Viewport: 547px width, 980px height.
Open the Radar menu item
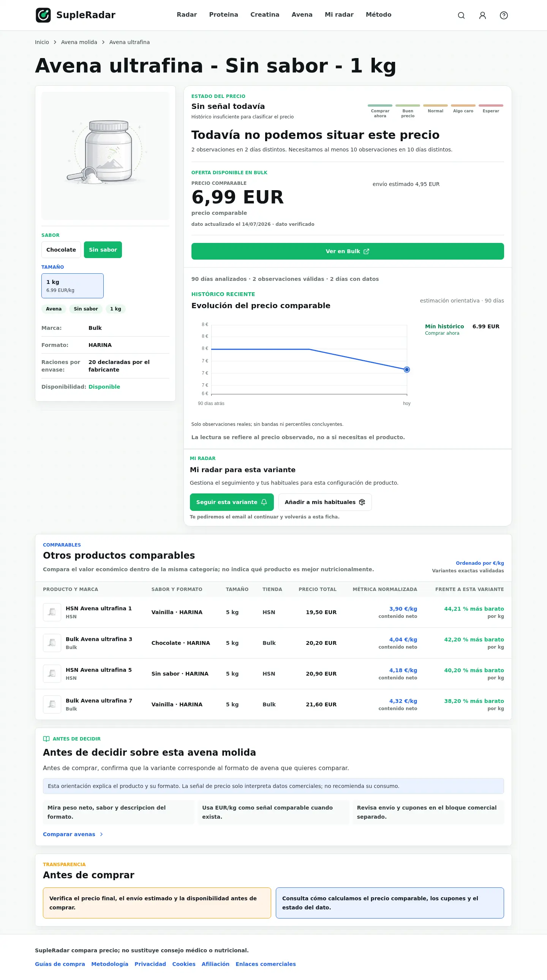(187, 15)
